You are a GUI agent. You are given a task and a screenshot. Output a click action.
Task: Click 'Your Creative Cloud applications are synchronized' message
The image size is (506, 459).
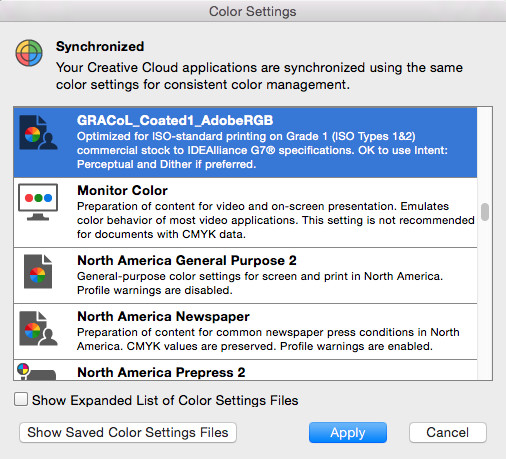tap(259, 76)
